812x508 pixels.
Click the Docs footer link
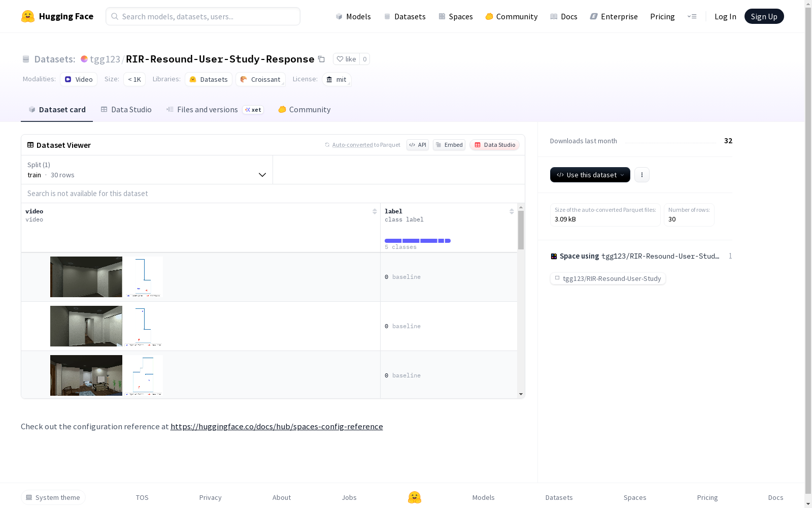(x=775, y=497)
